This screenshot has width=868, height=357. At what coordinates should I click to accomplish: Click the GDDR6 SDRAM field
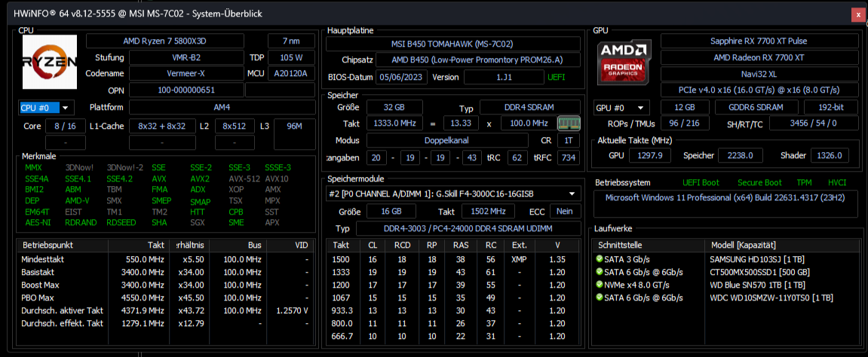756,108
